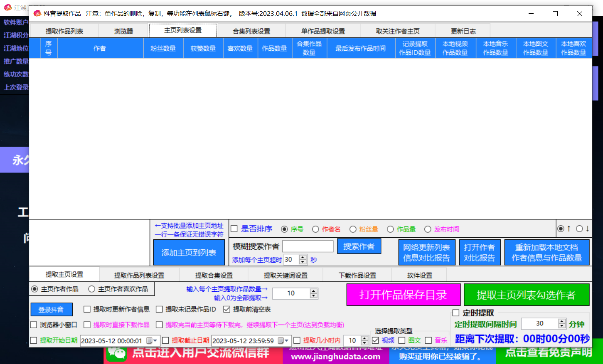Decrease works-per-homepage count spinner
Screen dimensions: 603x364
pyautogui.click(x=314, y=296)
